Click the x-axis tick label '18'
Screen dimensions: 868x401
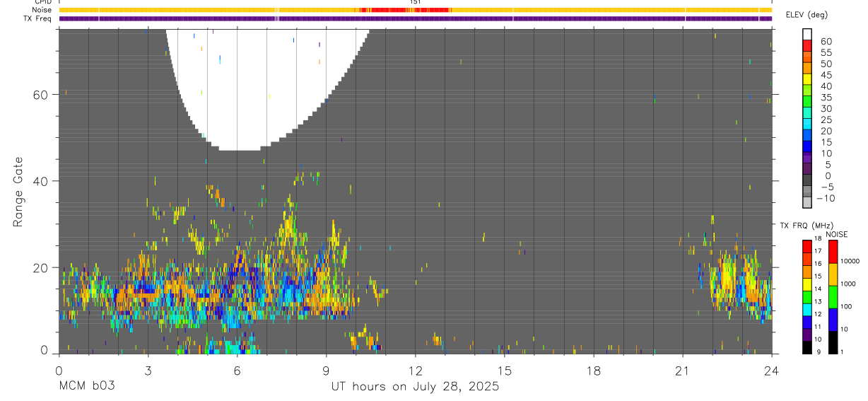click(x=594, y=370)
